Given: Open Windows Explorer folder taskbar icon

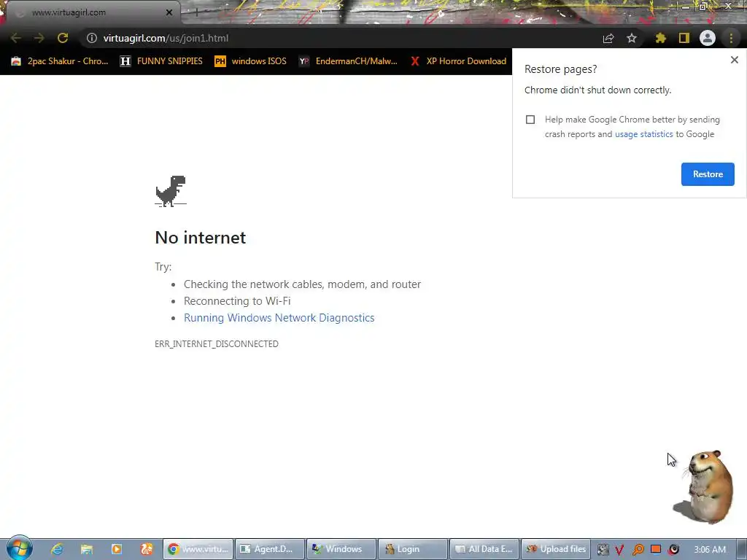Looking at the screenshot, I should tap(86, 549).
